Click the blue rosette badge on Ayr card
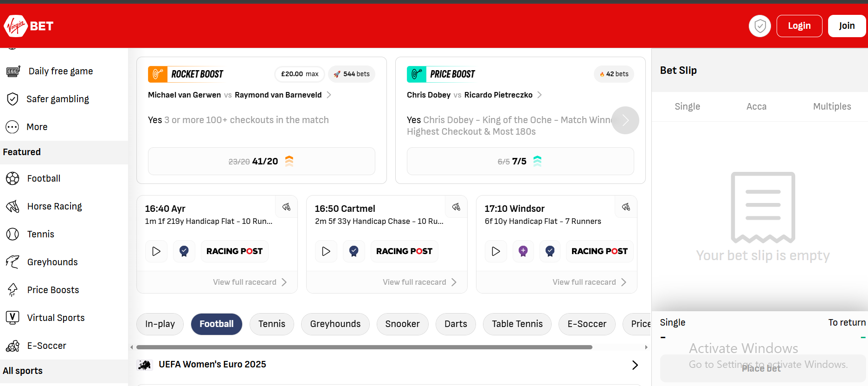Screen dimensions: 868x386 point(184,251)
